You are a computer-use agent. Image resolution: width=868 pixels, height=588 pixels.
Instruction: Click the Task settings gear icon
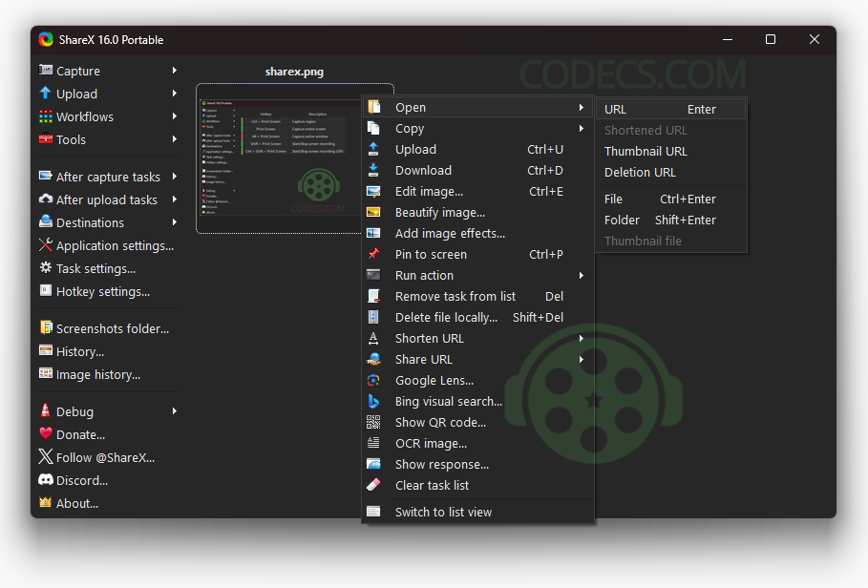click(x=46, y=267)
